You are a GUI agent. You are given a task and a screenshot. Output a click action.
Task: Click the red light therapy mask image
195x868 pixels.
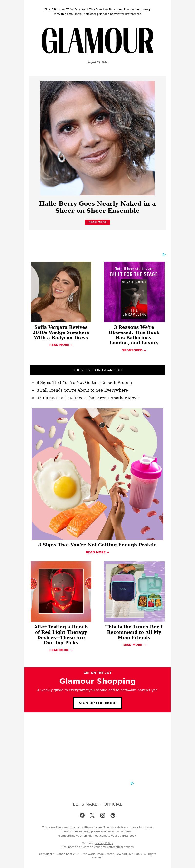tap(61, 591)
